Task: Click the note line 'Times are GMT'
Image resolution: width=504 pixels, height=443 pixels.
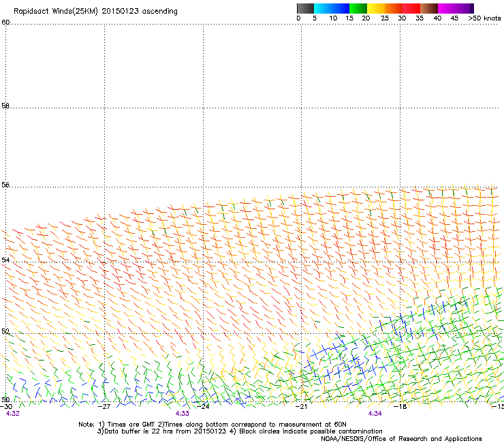Action: tap(131, 425)
